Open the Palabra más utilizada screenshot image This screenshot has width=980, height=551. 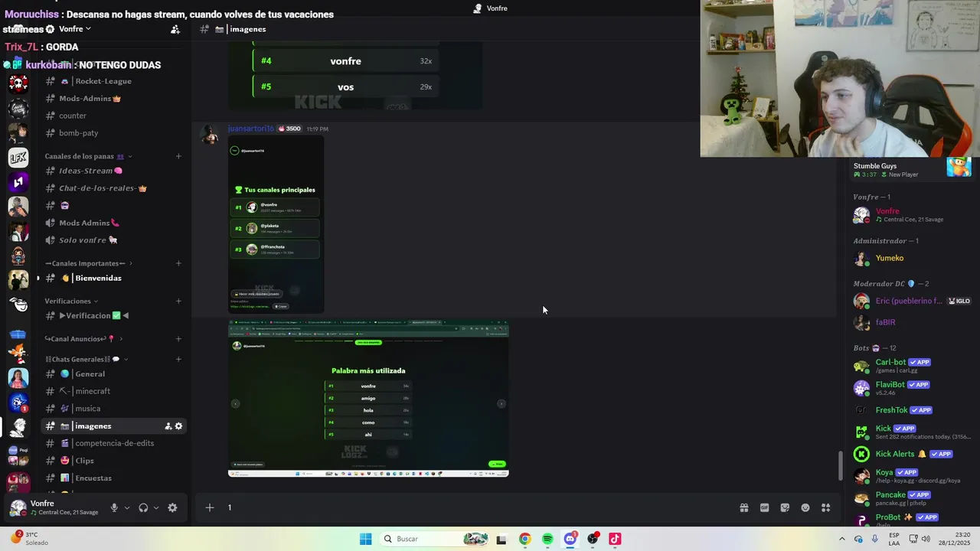pyautogui.click(x=368, y=399)
